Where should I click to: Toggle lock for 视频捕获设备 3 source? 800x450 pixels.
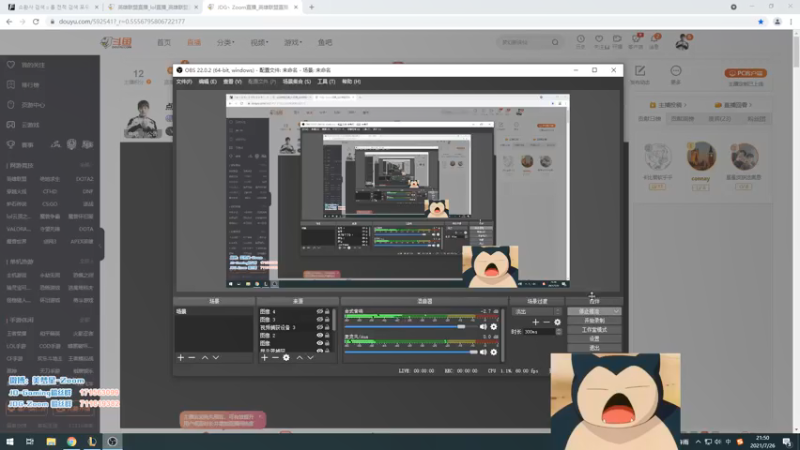(328, 328)
